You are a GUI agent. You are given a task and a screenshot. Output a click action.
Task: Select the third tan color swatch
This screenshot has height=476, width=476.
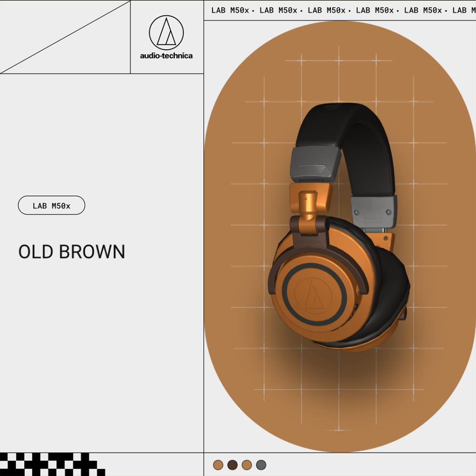[246, 465]
